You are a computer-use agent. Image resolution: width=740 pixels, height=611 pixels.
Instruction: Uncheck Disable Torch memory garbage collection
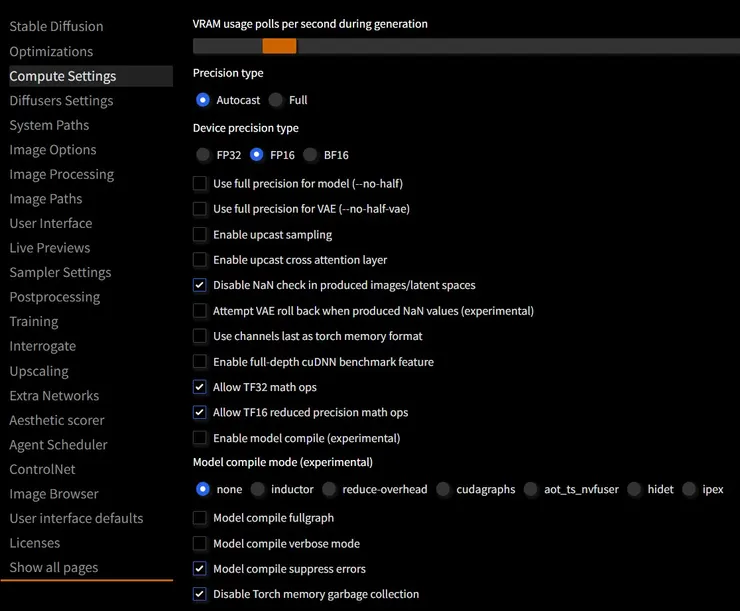coord(200,594)
